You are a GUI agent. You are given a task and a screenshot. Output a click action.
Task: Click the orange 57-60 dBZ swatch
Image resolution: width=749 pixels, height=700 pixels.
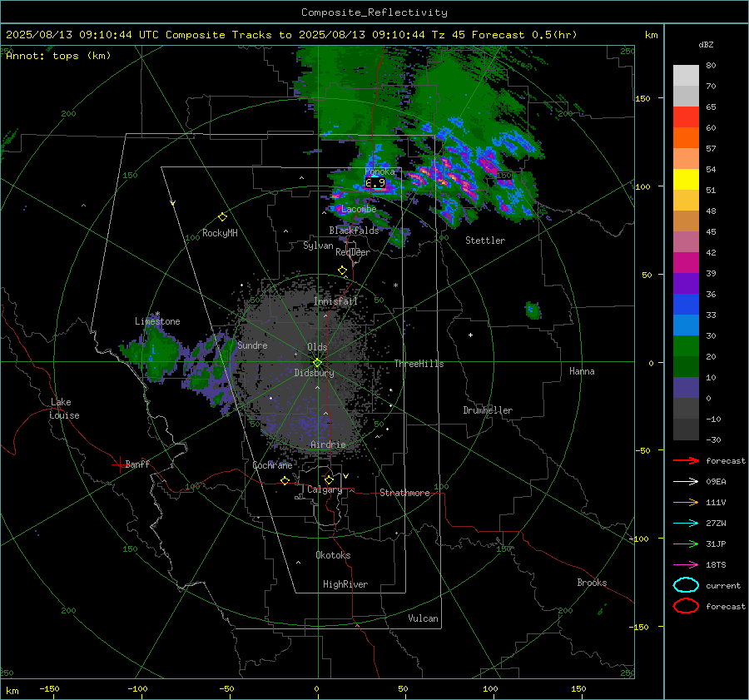[x=686, y=138]
